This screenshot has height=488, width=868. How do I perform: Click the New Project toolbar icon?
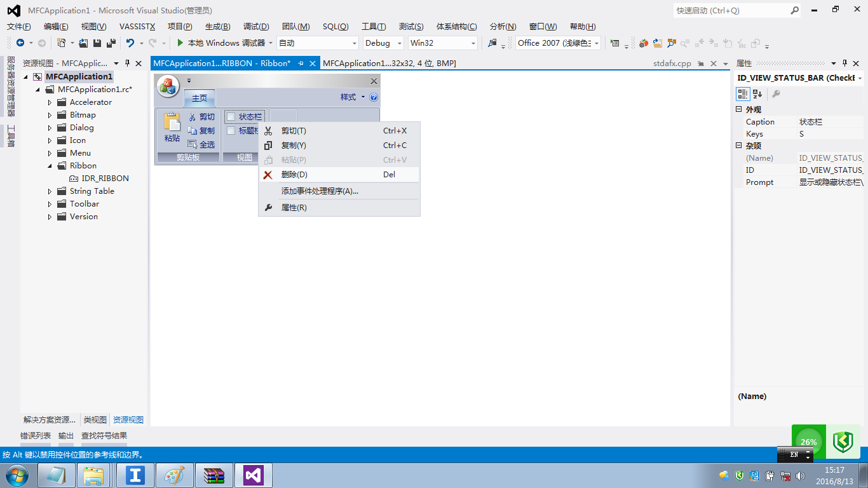[x=61, y=43]
